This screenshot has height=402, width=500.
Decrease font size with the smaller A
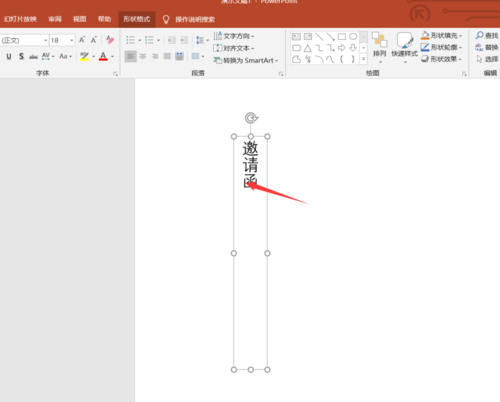pyautogui.click(x=94, y=40)
